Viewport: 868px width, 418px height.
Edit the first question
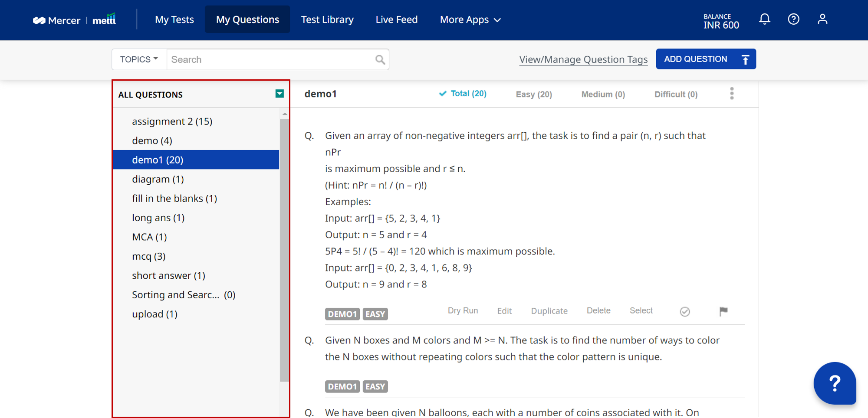pos(504,311)
